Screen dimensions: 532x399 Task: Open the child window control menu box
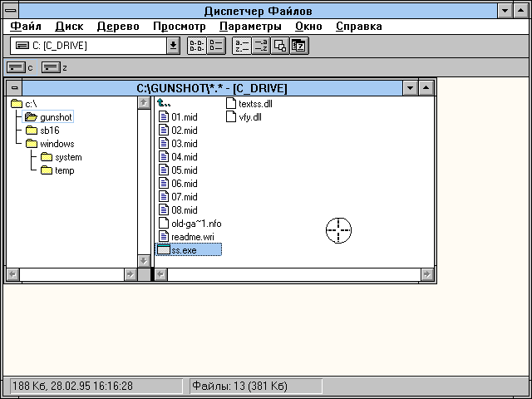click(x=14, y=88)
